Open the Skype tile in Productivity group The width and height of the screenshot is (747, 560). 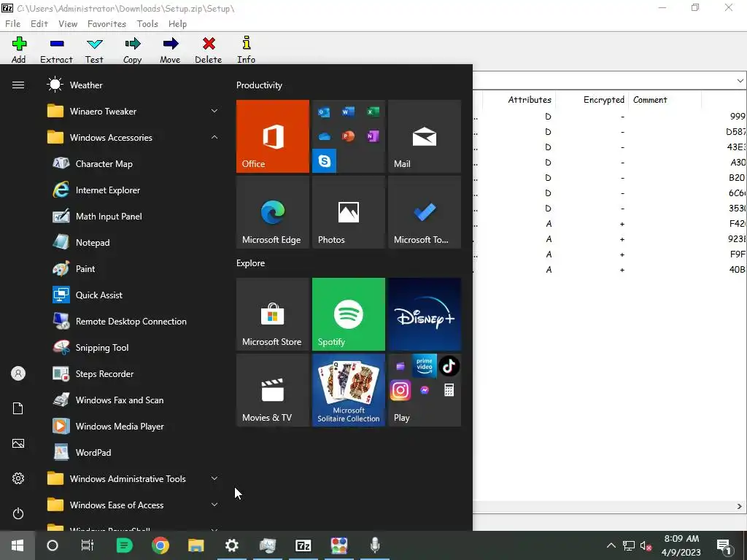[x=325, y=161]
